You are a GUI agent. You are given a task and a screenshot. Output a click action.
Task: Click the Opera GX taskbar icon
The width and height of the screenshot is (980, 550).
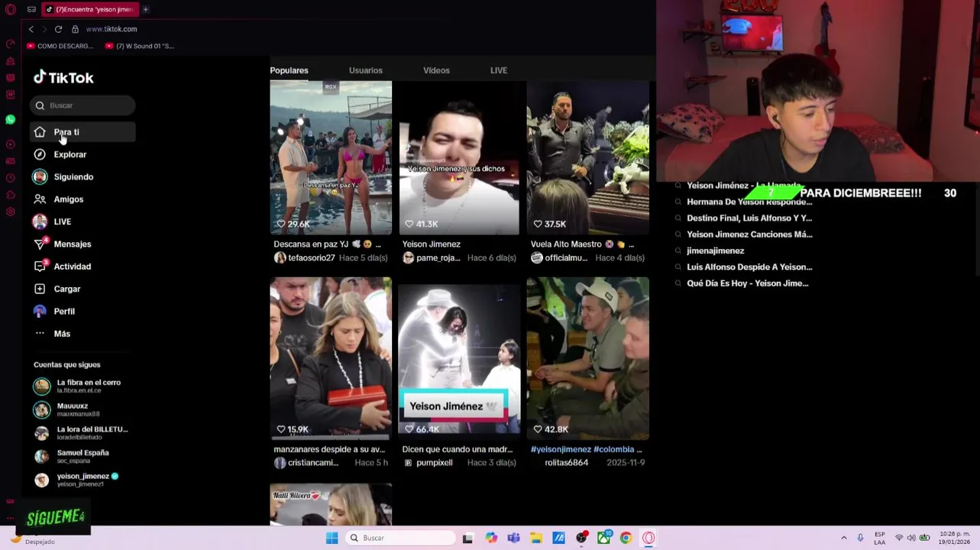648,538
